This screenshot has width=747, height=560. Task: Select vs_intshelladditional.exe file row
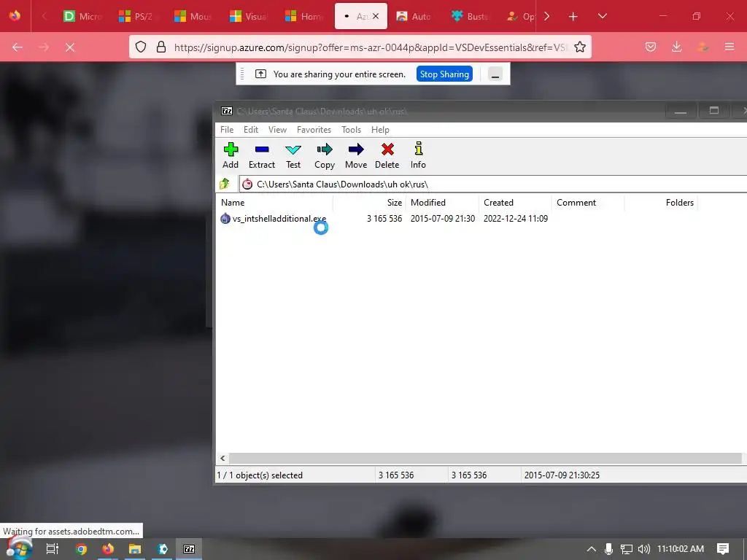point(384,219)
